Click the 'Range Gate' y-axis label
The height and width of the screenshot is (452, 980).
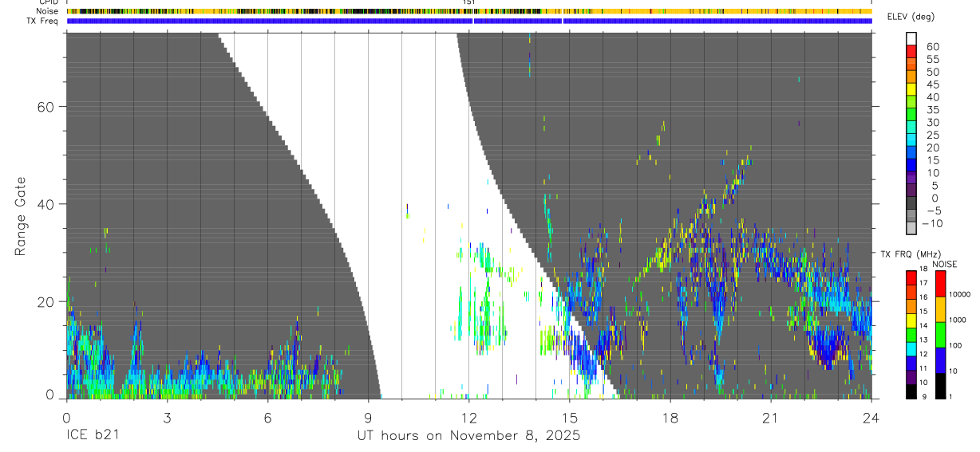point(20,216)
